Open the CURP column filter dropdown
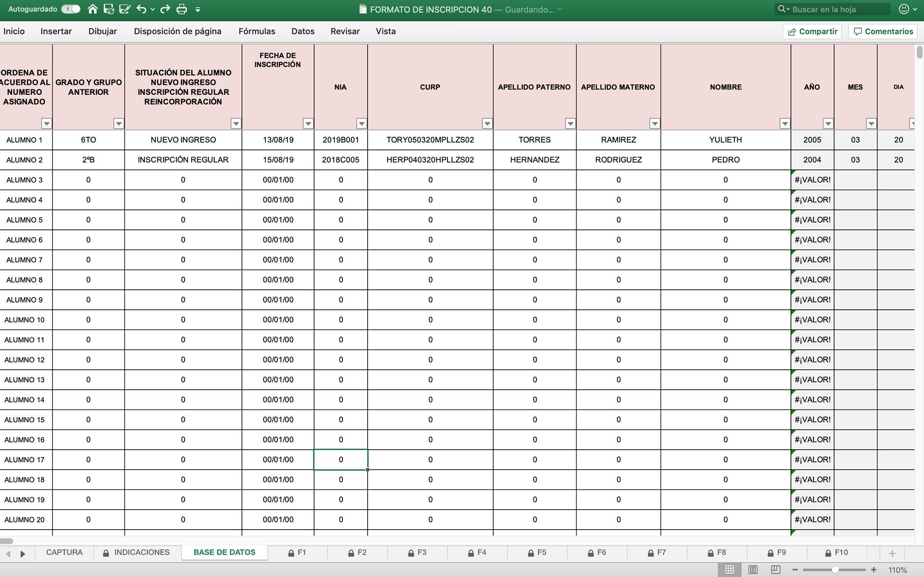The width and height of the screenshot is (924, 577). pyautogui.click(x=487, y=123)
